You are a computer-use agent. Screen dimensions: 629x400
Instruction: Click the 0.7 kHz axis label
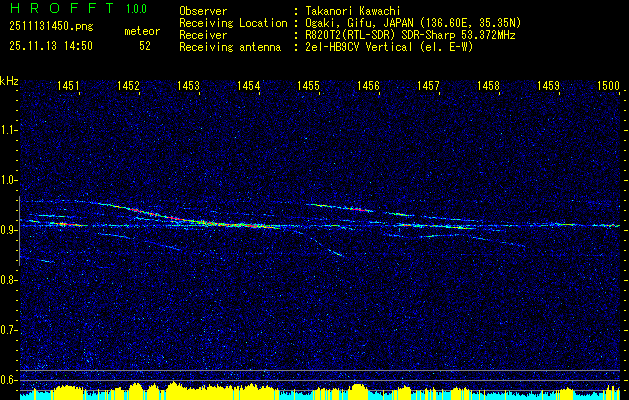click(8, 330)
